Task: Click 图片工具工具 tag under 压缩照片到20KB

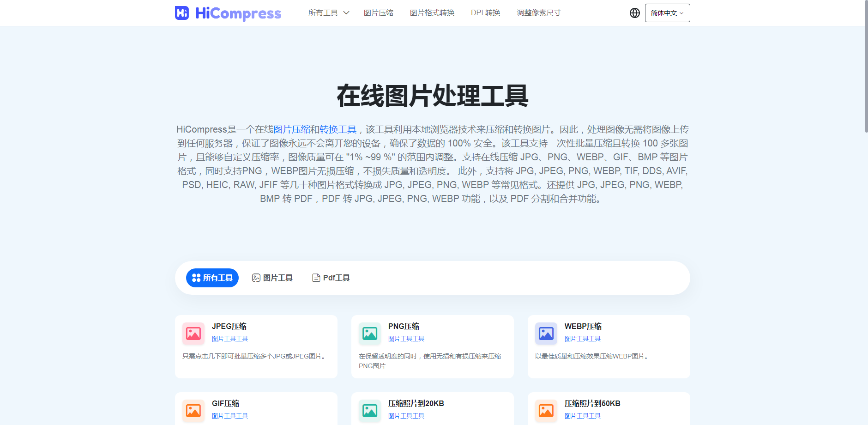Action: 406,416
